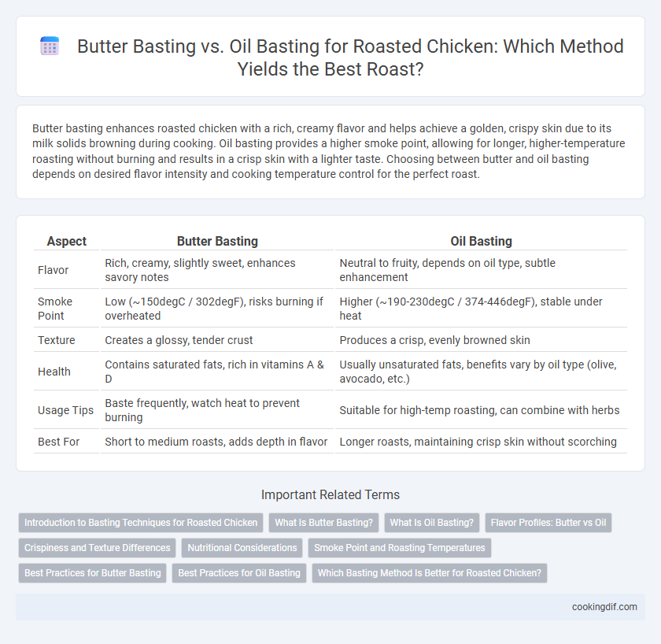Open Best Practices for Oil Basting
Image resolution: width=661 pixels, height=644 pixels.
click(x=239, y=573)
